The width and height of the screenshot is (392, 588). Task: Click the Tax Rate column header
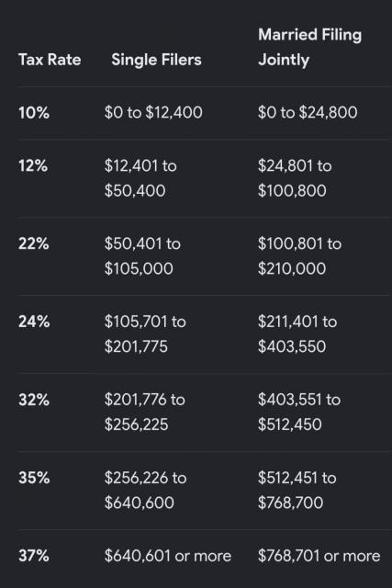(50, 60)
